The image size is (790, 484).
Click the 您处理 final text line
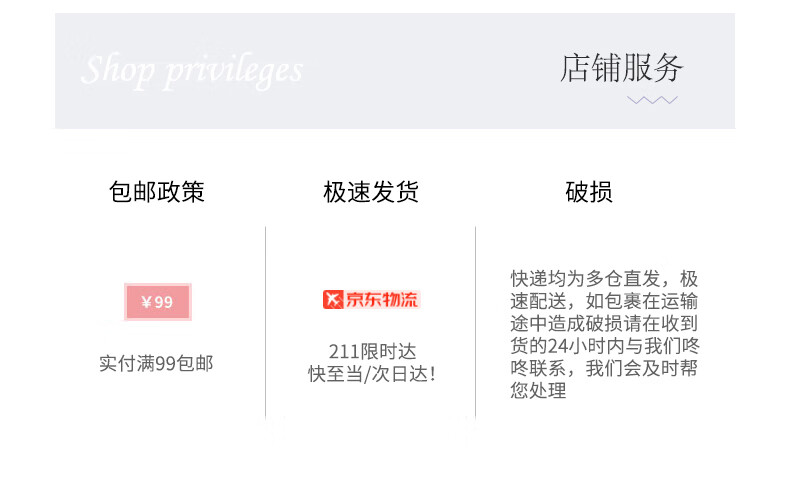(x=538, y=390)
